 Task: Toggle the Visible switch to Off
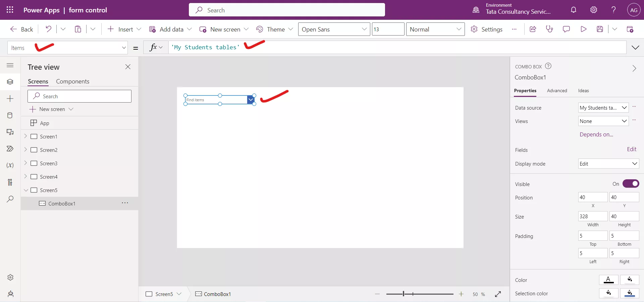(631, 184)
